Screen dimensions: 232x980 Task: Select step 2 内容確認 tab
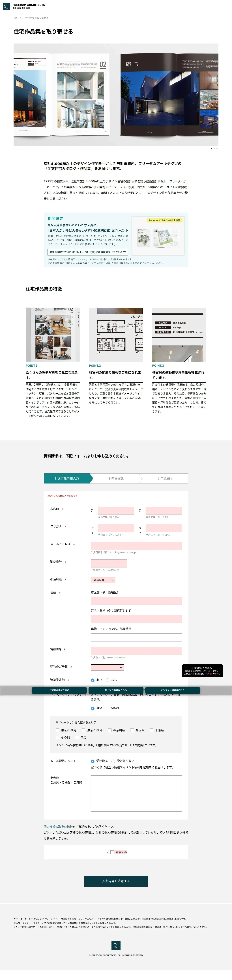(116, 478)
